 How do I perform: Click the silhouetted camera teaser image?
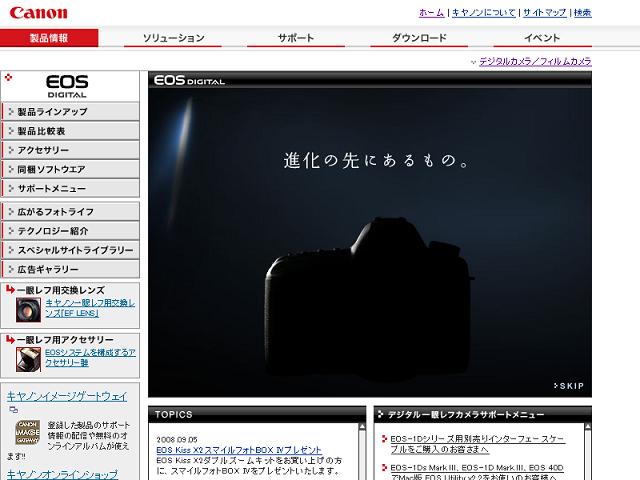coord(369,298)
